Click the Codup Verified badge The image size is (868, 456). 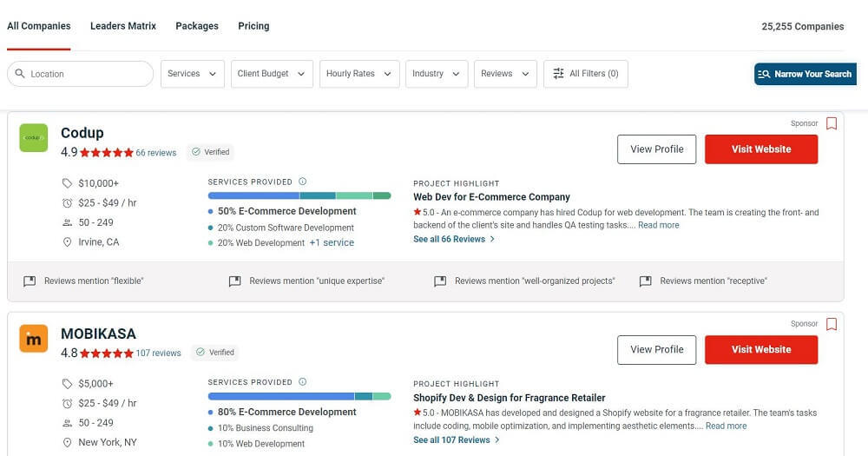[x=211, y=152]
